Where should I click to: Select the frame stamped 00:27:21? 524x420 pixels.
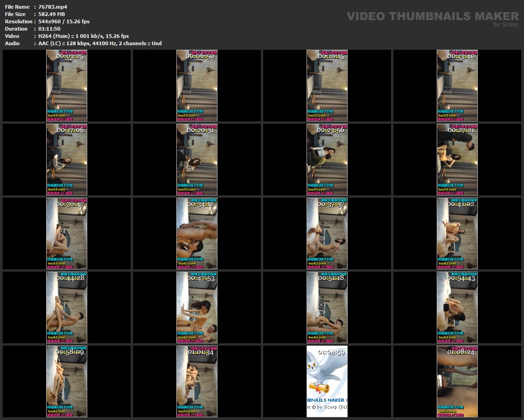pos(457,159)
